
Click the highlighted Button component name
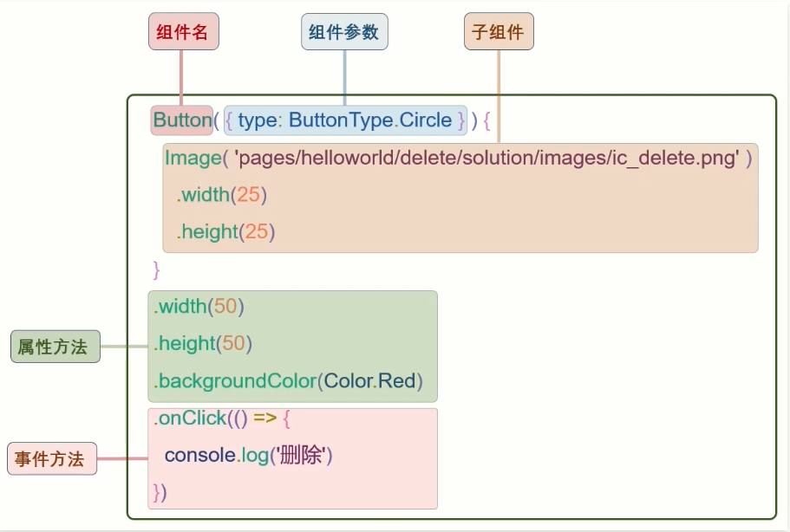coord(181,120)
